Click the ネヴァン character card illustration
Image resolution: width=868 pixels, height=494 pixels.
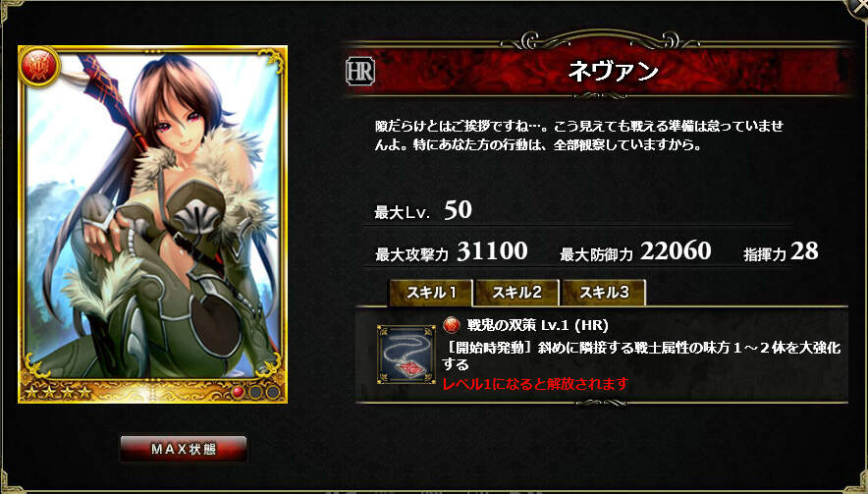tap(153, 224)
